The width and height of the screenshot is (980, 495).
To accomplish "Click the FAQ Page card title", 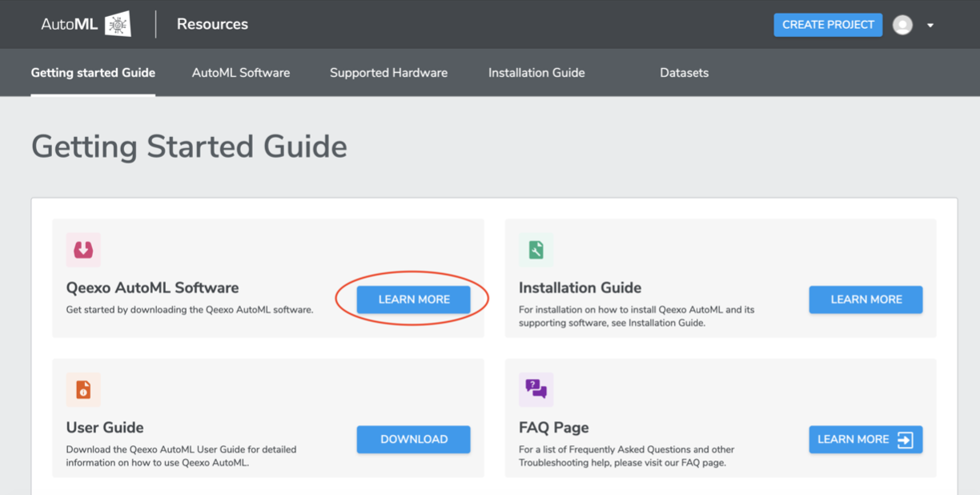I will [553, 427].
